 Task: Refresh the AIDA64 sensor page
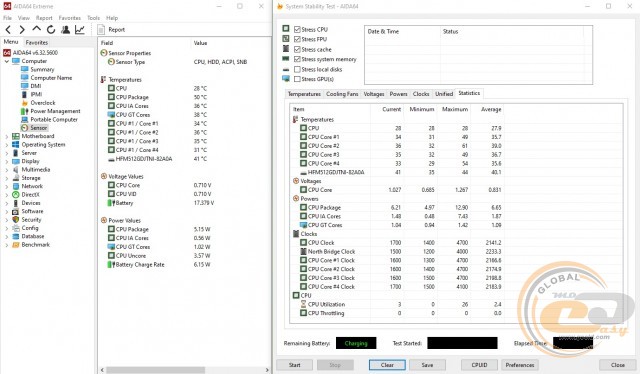click(x=51, y=29)
